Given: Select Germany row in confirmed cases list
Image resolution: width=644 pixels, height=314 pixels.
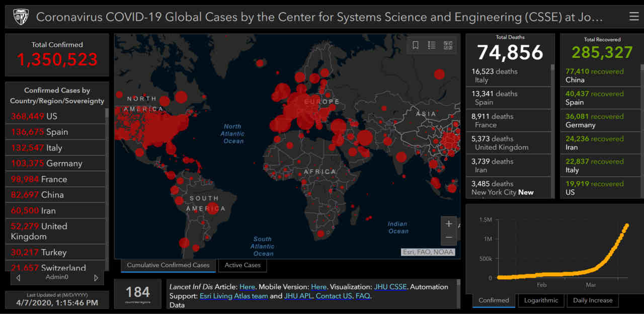Looking at the screenshot, I should 56,163.
